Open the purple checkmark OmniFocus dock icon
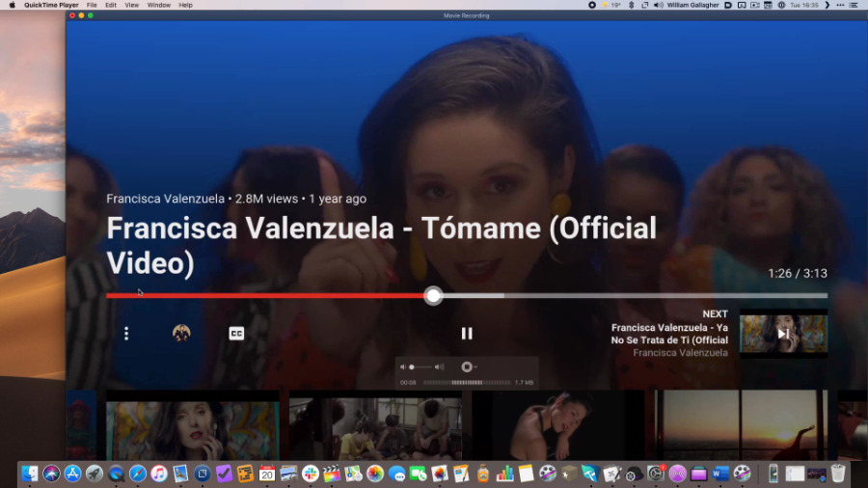 click(x=224, y=474)
